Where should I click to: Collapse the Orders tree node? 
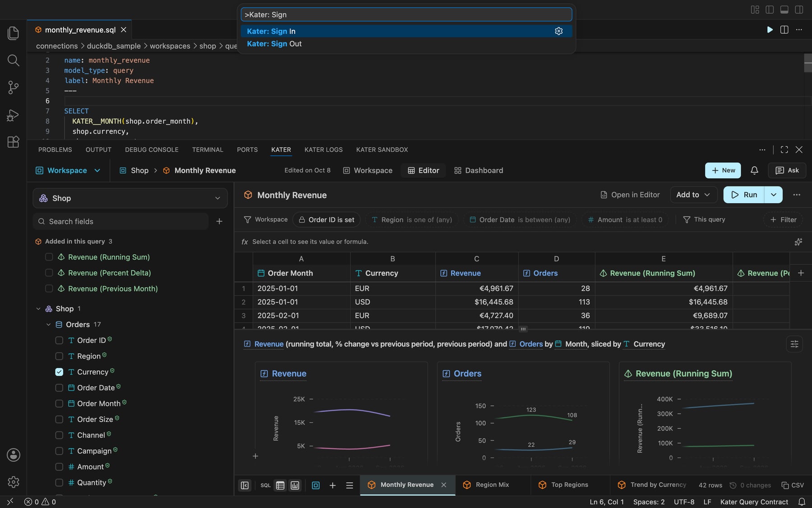pos(48,325)
